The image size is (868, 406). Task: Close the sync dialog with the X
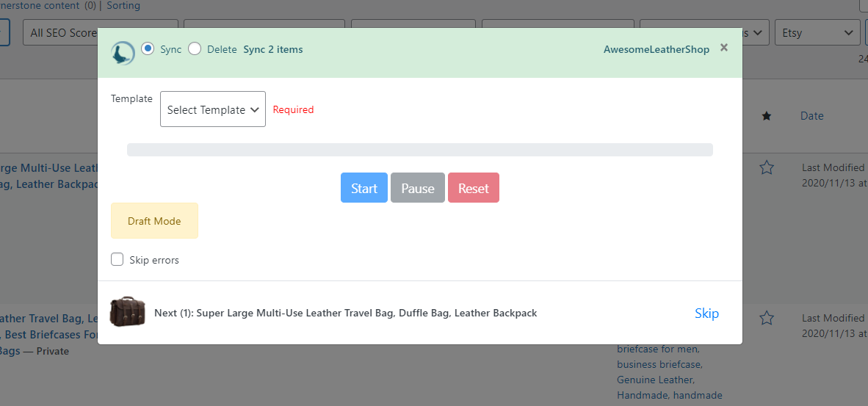723,48
